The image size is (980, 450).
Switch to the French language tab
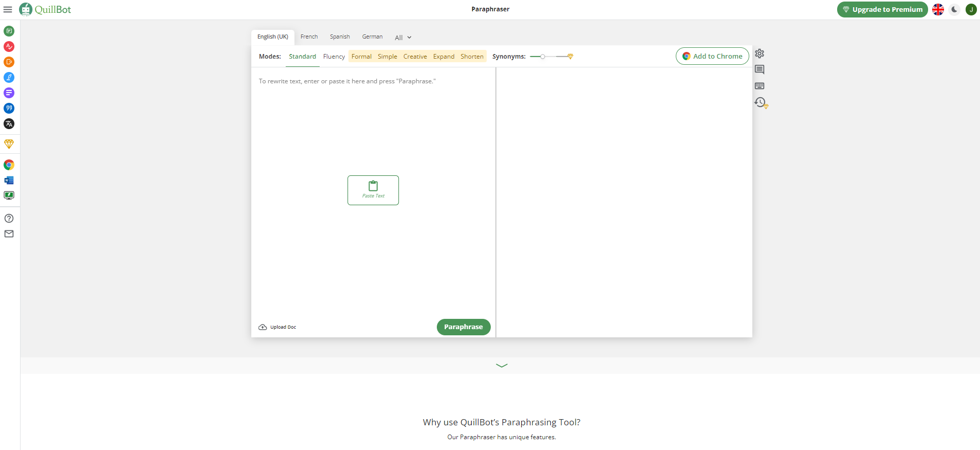309,37
